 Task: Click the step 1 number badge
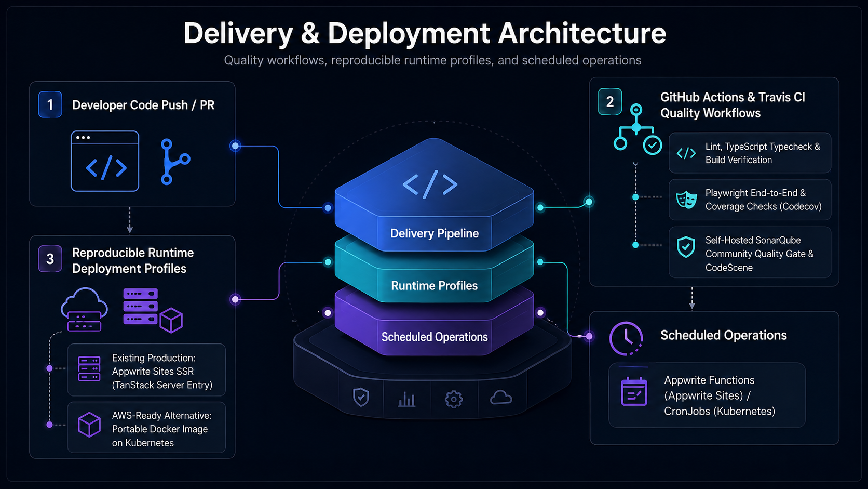pyautogui.click(x=50, y=104)
